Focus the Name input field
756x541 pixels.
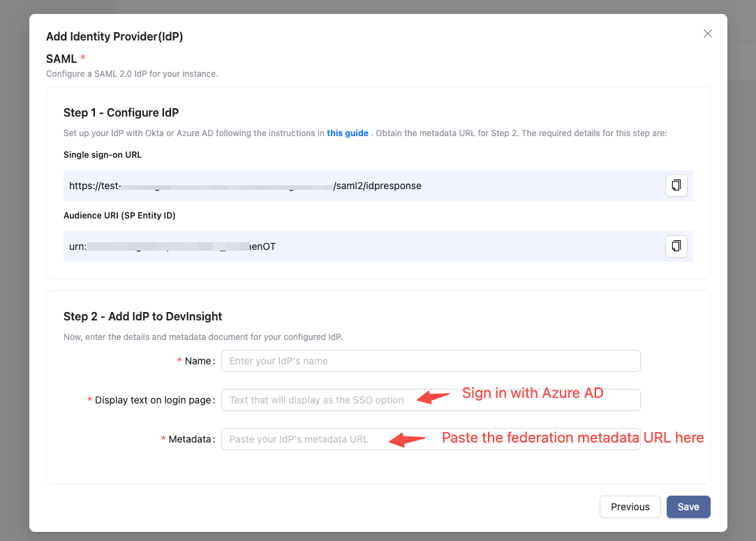tap(430, 361)
